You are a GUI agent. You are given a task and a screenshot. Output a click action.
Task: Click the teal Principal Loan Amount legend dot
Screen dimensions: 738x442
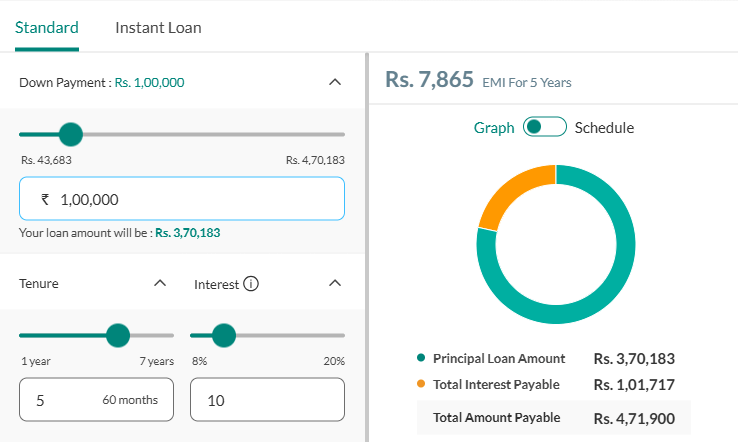[x=421, y=358]
